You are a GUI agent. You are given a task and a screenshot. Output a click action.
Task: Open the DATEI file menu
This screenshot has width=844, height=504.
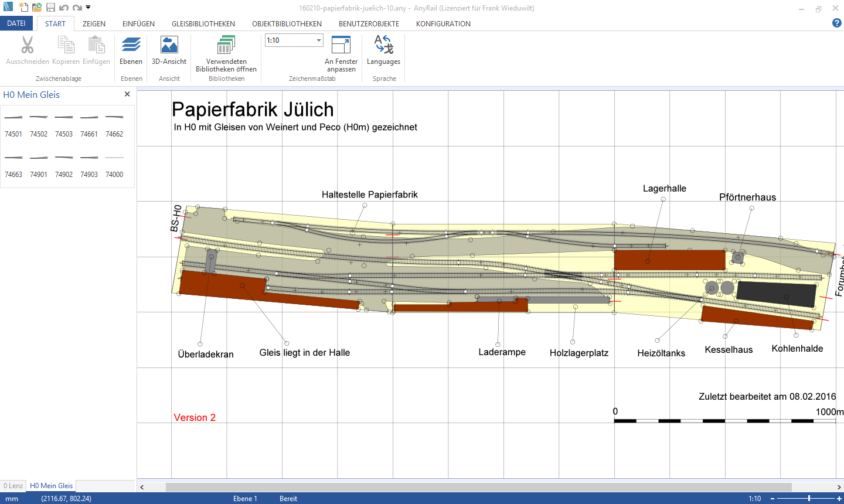tap(16, 23)
